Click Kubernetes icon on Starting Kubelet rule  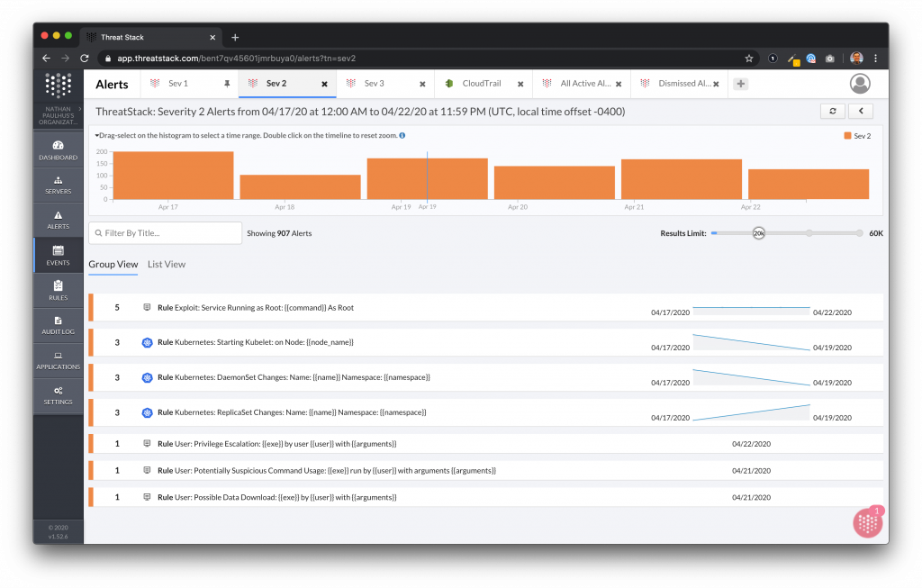(147, 342)
